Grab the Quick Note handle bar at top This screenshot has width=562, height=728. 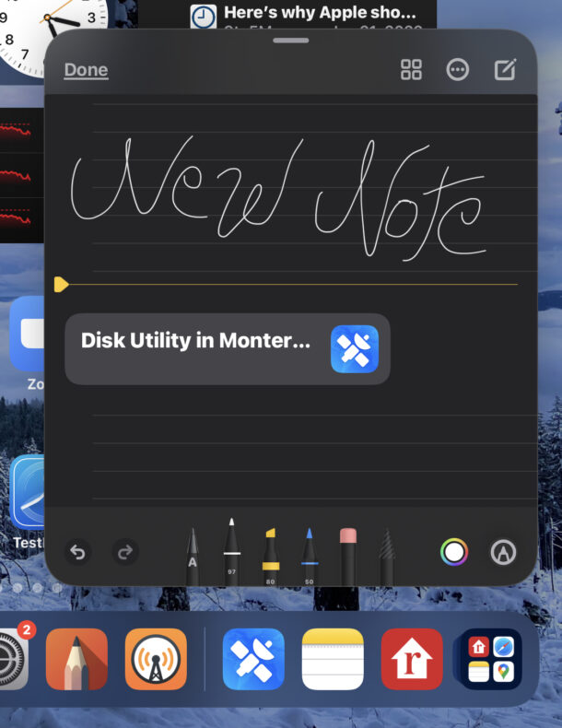pos(291,41)
